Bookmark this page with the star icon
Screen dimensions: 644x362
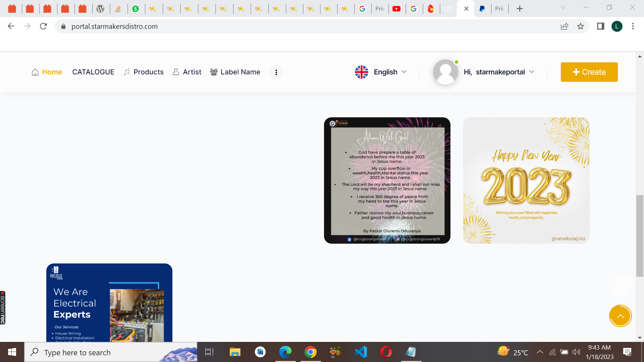(x=581, y=26)
